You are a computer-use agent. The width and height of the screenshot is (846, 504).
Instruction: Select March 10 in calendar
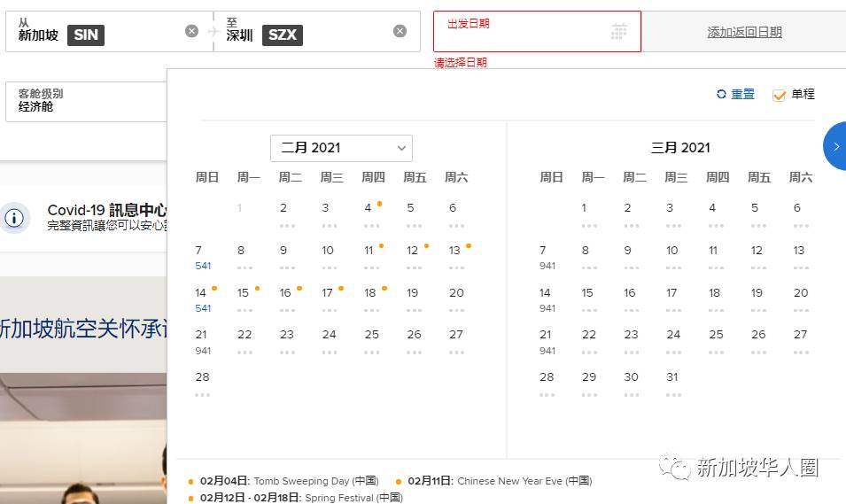(673, 258)
